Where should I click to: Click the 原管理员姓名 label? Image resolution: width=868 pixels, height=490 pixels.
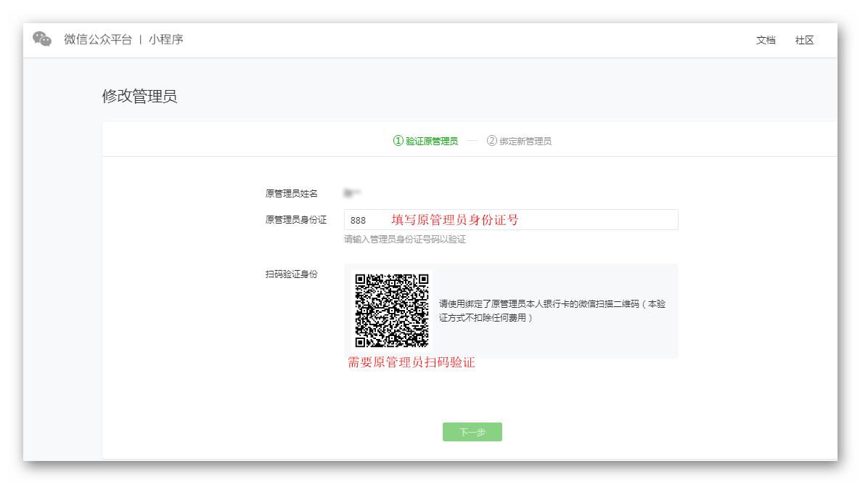tap(291, 193)
